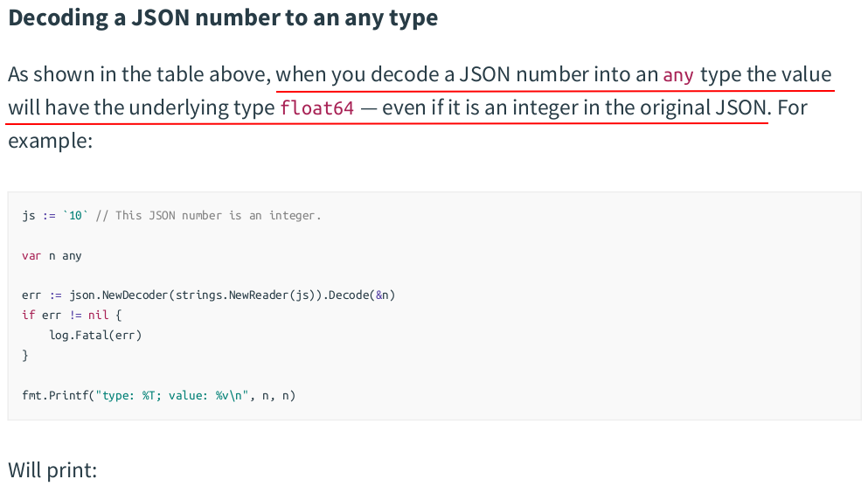Click the `10` string literal in code
This screenshot has height=493, width=868.
click(76, 216)
